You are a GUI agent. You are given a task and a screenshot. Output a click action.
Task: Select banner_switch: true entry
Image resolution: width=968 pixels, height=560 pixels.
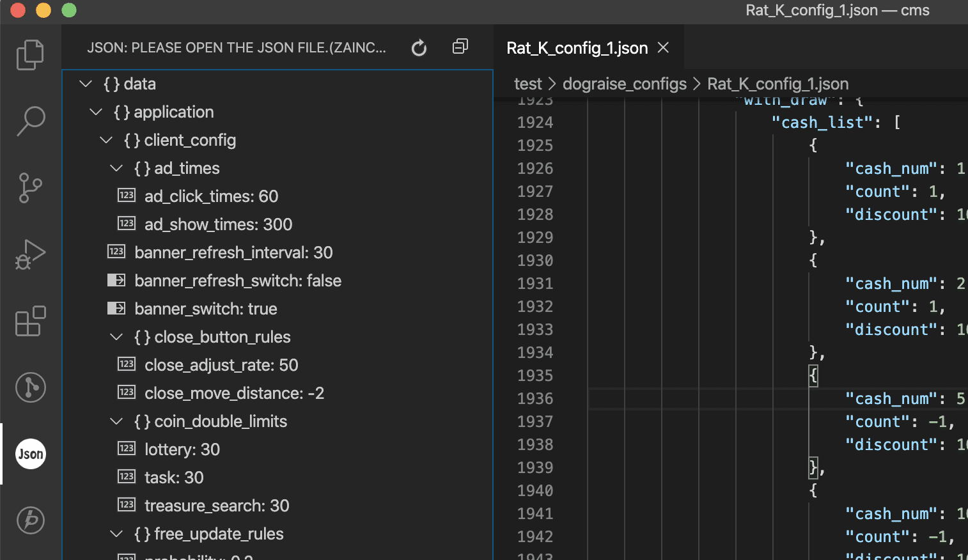click(277, 309)
